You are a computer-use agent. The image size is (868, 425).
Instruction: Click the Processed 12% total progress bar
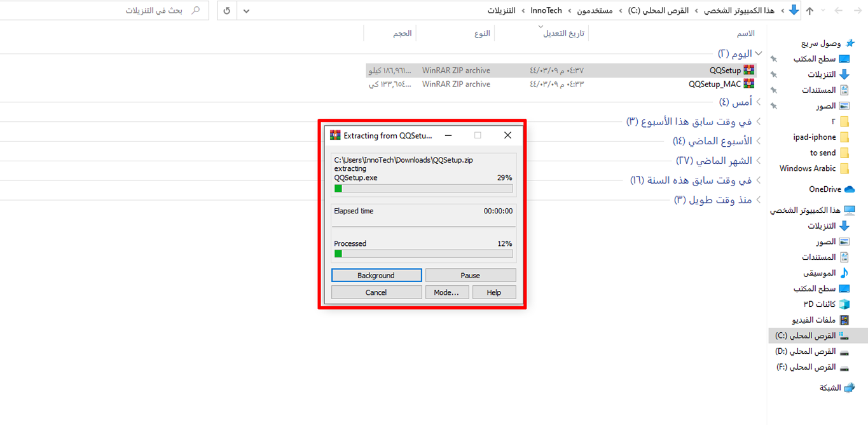pyautogui.click(x=424, y=253)
